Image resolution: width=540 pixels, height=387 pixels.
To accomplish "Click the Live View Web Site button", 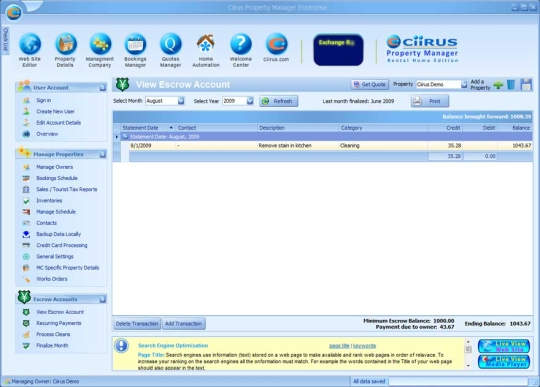I will click(x=504, y=346).
